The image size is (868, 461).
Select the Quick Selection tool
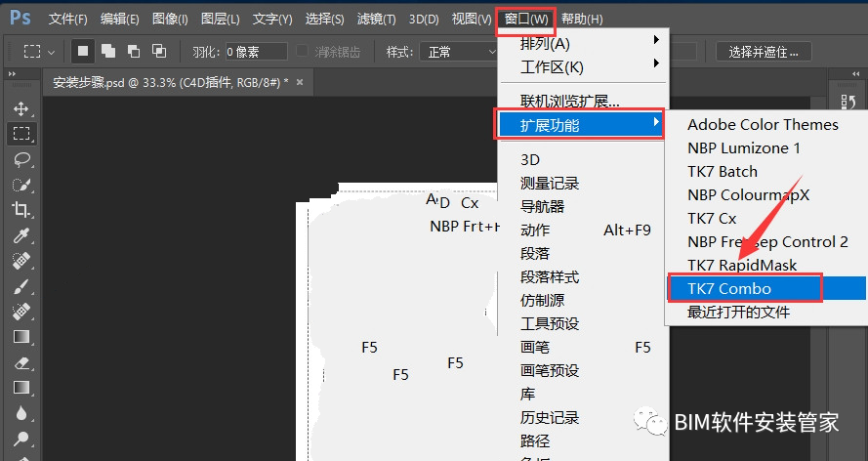(21, 185)
